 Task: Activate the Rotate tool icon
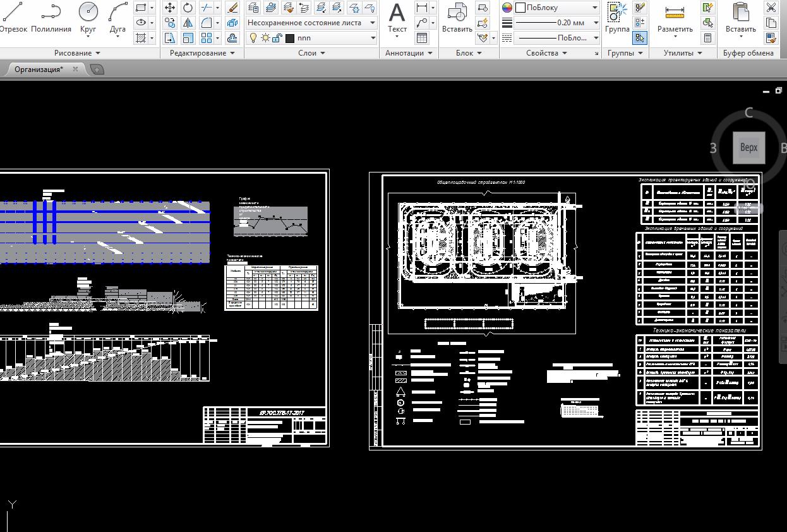[x=188, y=8]
